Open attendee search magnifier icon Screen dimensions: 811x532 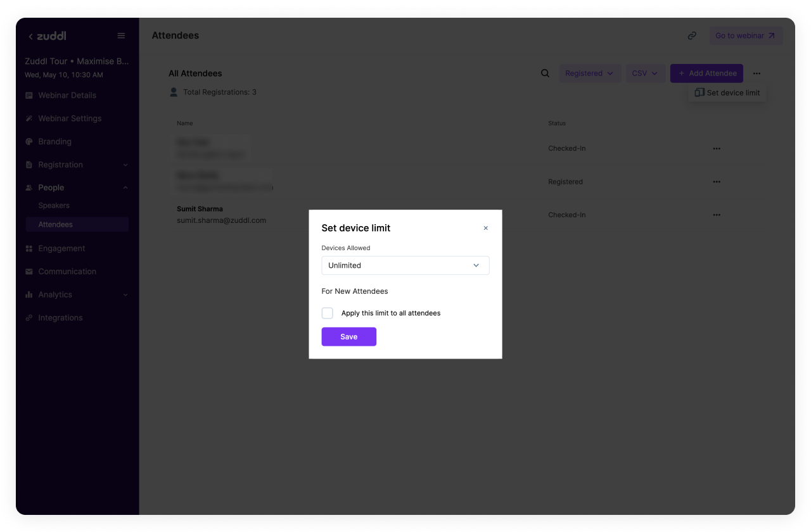[545, 73]
